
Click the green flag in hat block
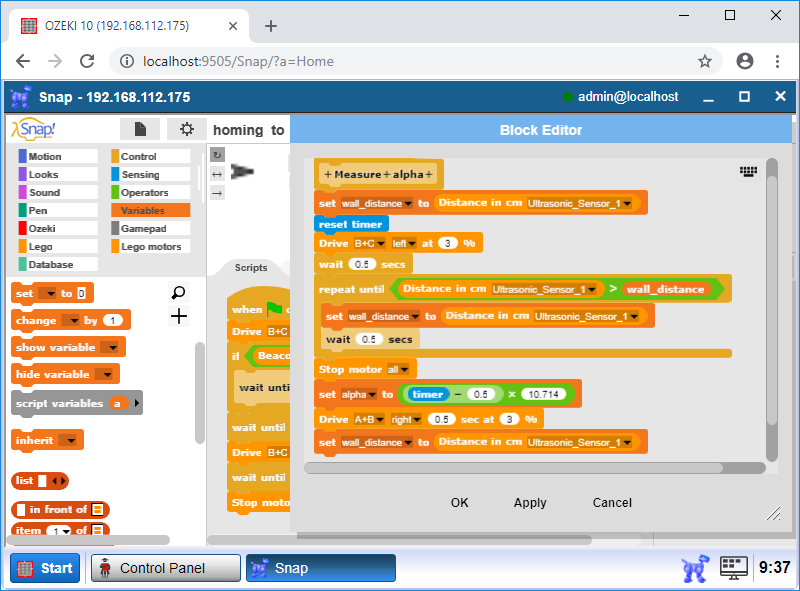pyautogui.click(x=274, y=308)
